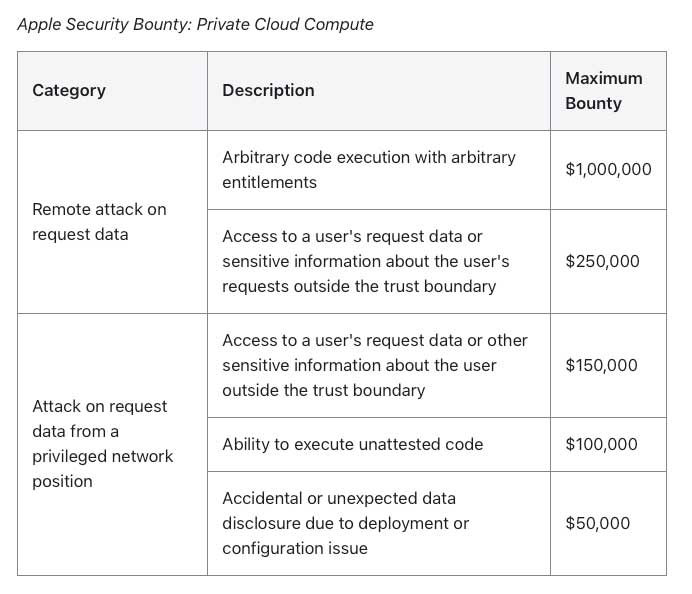The width and height of the screenshot is (692, 594).
Task: Click the word 'entitlements' in the first row
Action: (x=269, y=183)
